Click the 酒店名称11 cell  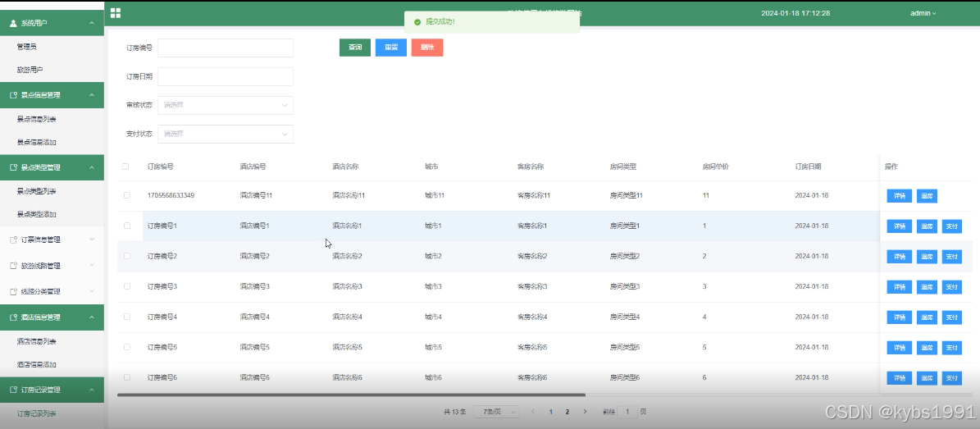[x=349, y=196]
